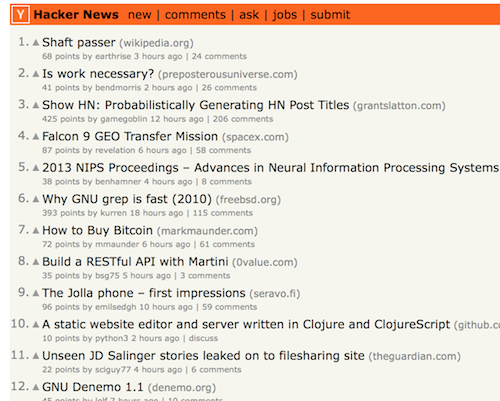Upvote "Is work necessary?" post
The width and height of the screenshot is (500, 401).
click(36, 74)
